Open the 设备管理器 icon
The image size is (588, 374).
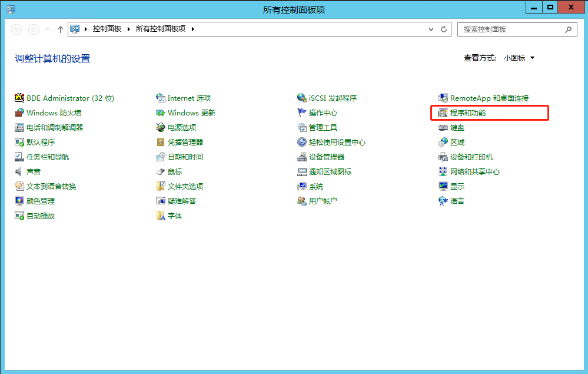[302, 157]
